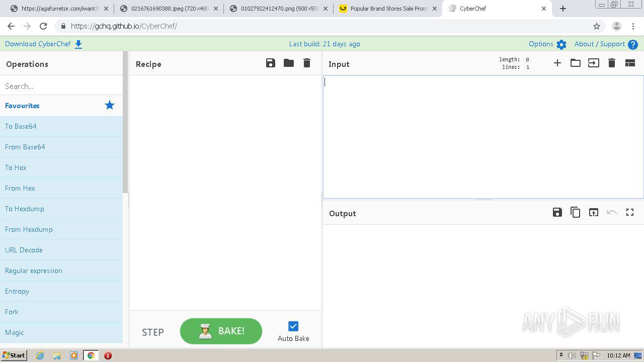Viewport: 644px width, 362px height.
Task: Reset the pane layout
Action: tap(630, 63)
